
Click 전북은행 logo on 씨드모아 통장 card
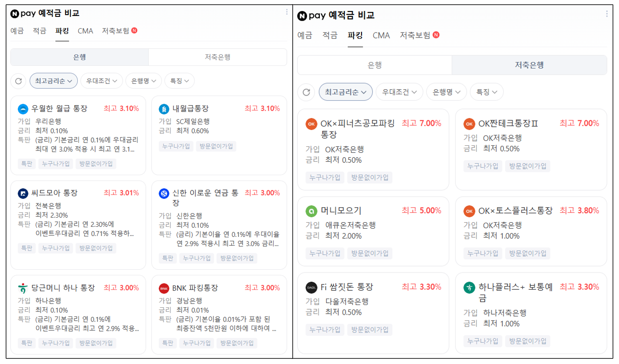(23, 193)
